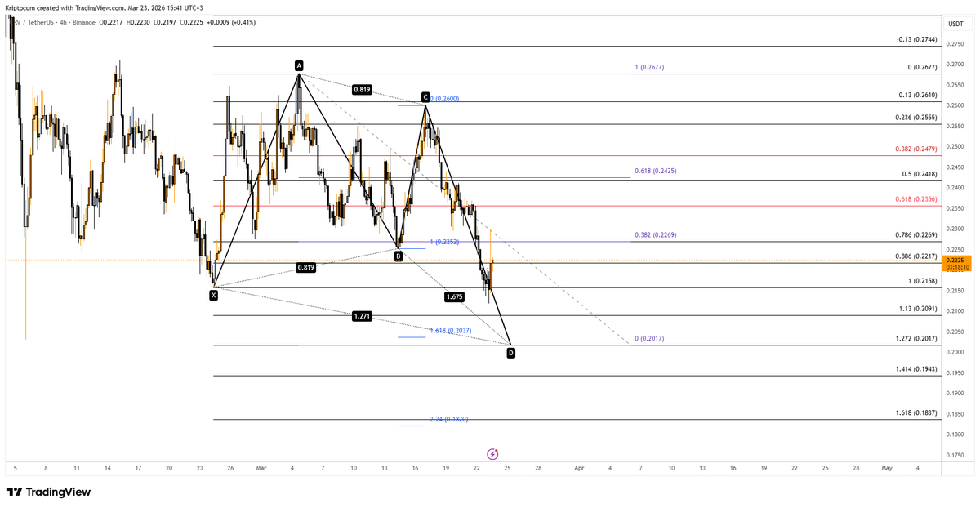The height and width of the screenshot is (508, 980).
Task: Click the 14 label on the date axis
Action: (107, 468)
